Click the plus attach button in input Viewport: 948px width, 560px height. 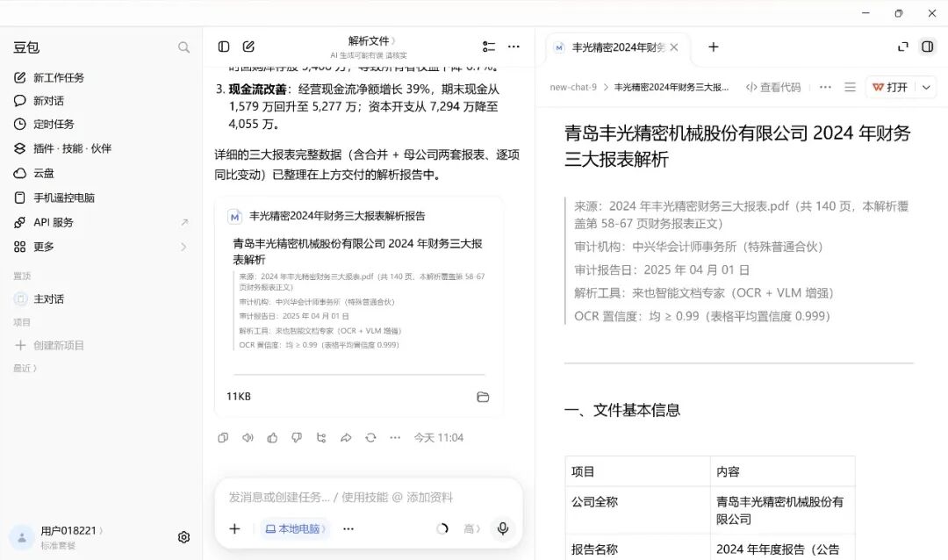(x=234, y=528)
